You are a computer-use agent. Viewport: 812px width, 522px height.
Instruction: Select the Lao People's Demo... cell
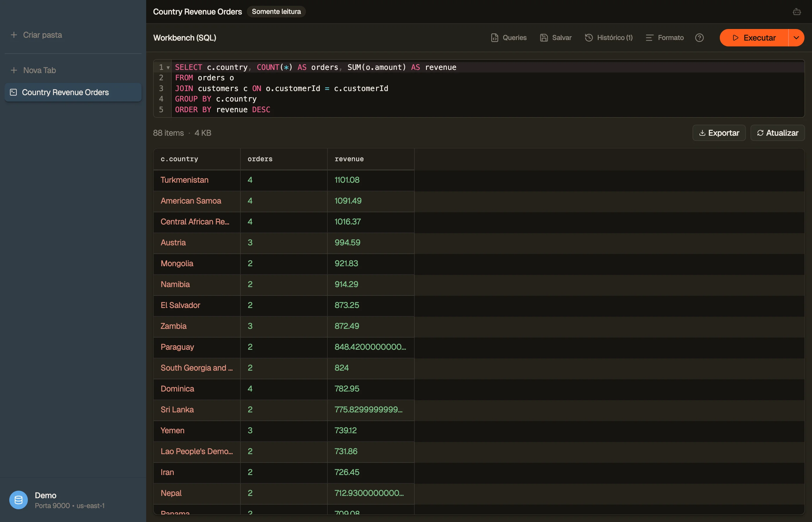197,452
